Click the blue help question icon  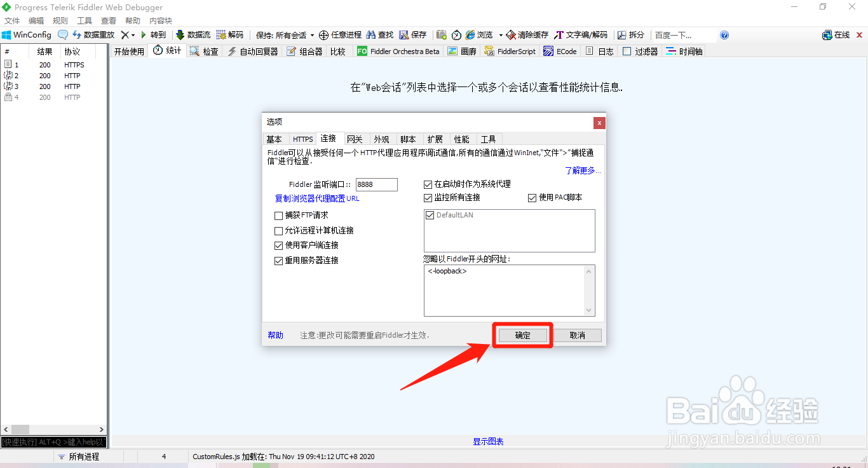point(724,35)
